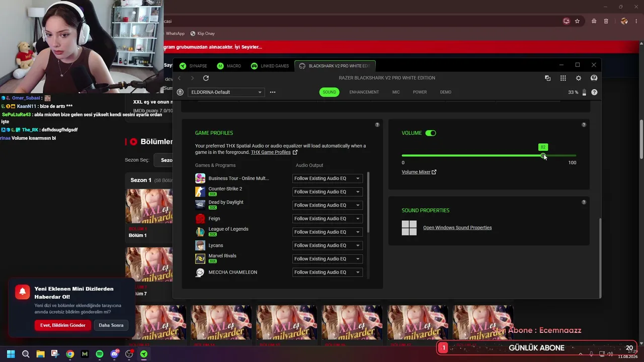The height and width of the screenshot is (362, 644).
Task: Open Spotify from the taskbar
Action: pyautogui.click(x=100, y=354)
